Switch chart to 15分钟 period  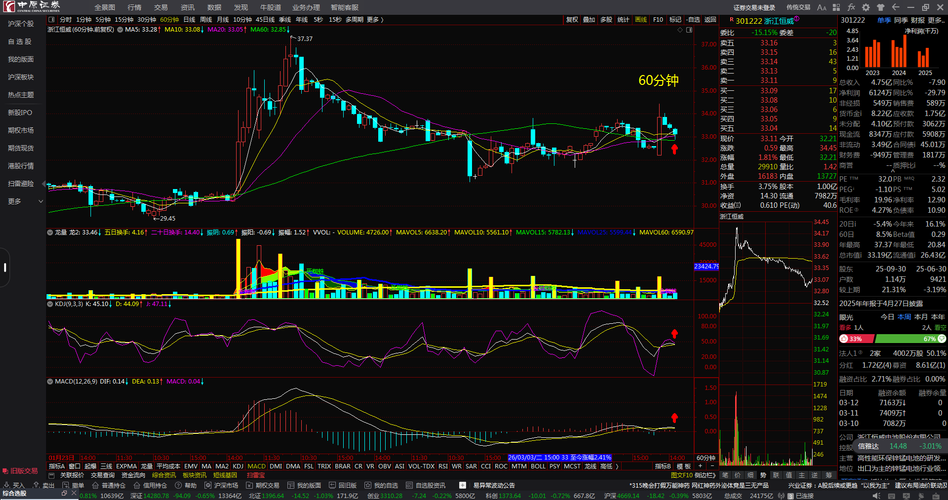click(125, 19)
